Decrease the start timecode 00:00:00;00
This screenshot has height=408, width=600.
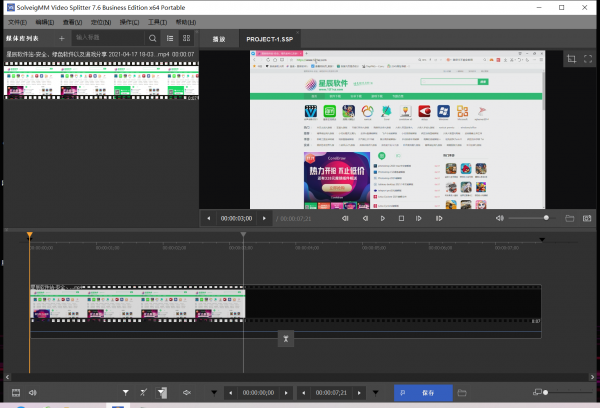tap(230, 393)
